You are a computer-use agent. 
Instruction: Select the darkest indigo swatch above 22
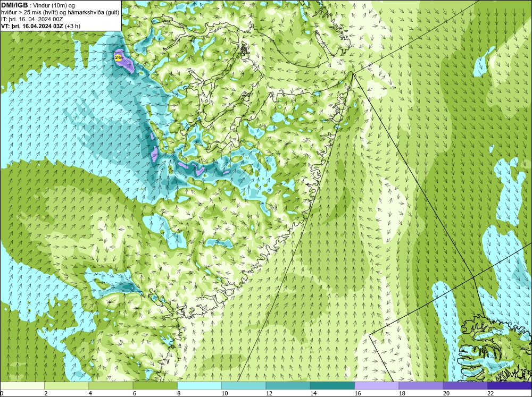click(x=510, y=386)
